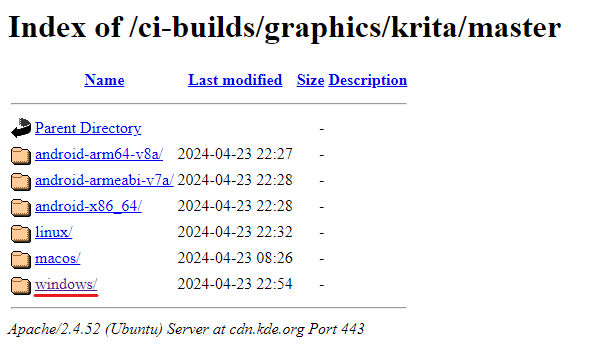This screenshot has height=362, width=597.
Task: Open the Parent Directory link
Action: (88, 128)
